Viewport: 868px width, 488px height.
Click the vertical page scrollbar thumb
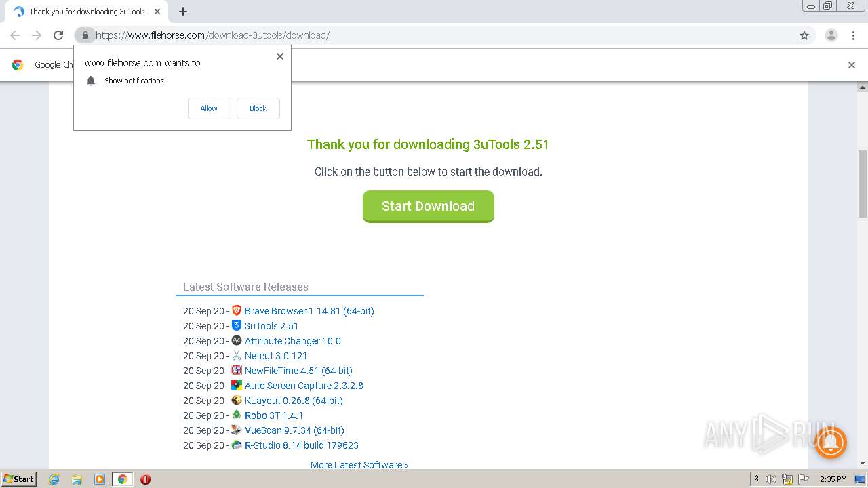(863, 184)
